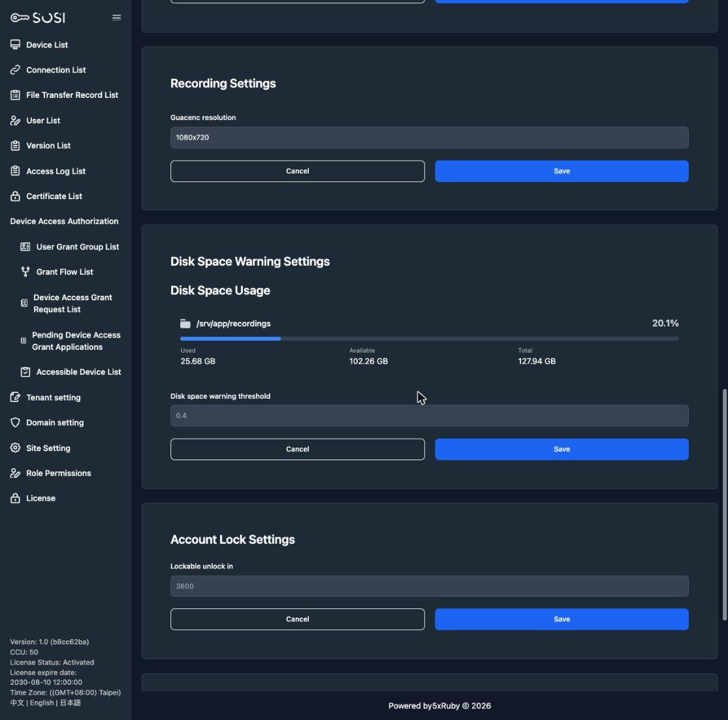Open Accessible Device List

(x=78, y=372)
